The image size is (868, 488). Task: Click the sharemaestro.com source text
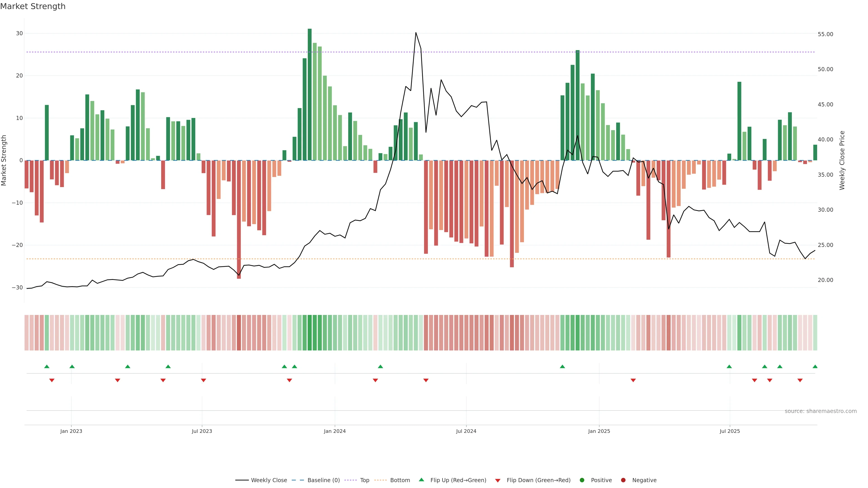click(x=821, y=411)
